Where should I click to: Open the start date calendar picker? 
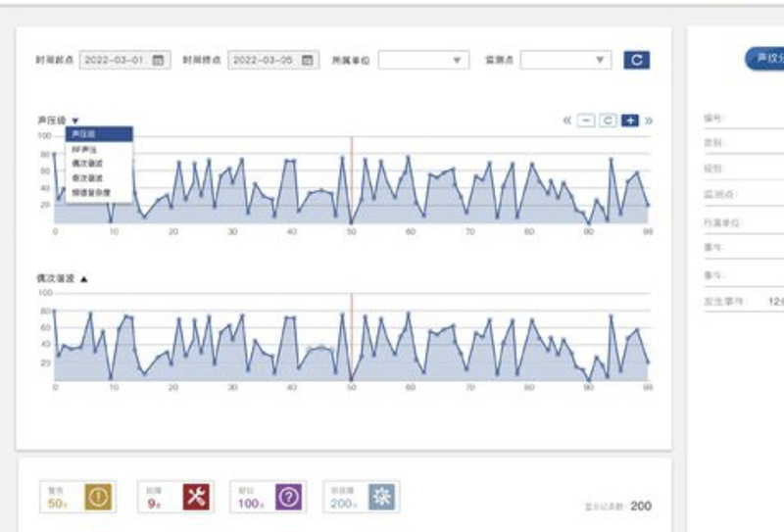tap(158, 60)
